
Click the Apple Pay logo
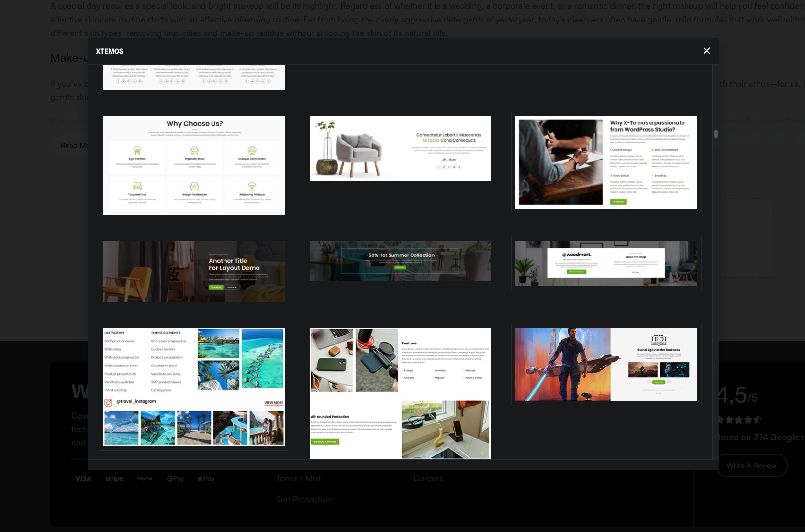pyautogui.click(x=206, y=478)
